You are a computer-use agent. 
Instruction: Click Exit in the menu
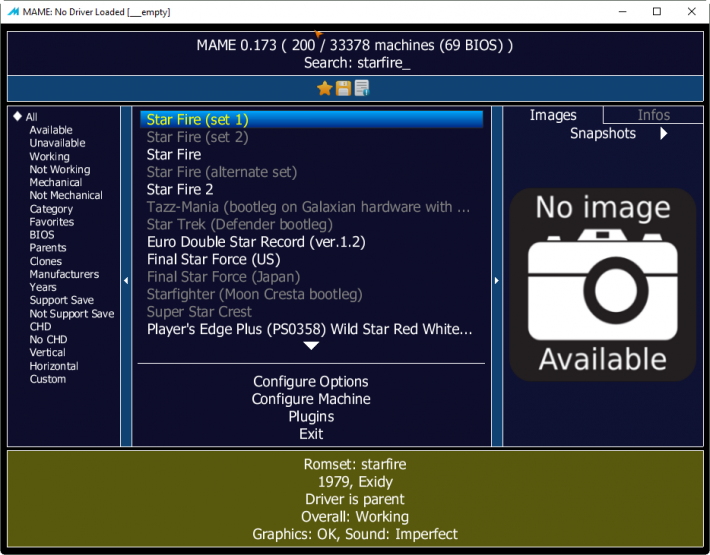pyautogui.click(x=311, y=434)
